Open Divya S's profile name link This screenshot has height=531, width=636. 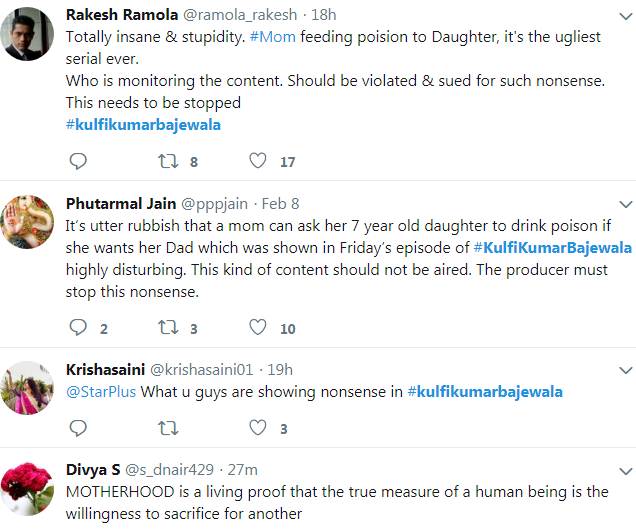tap(95, 469)
